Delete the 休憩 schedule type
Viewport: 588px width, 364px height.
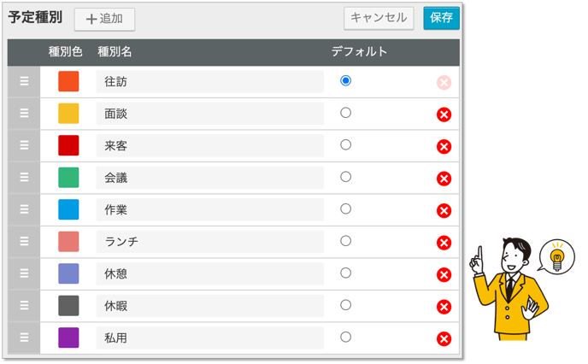(444, 275)
